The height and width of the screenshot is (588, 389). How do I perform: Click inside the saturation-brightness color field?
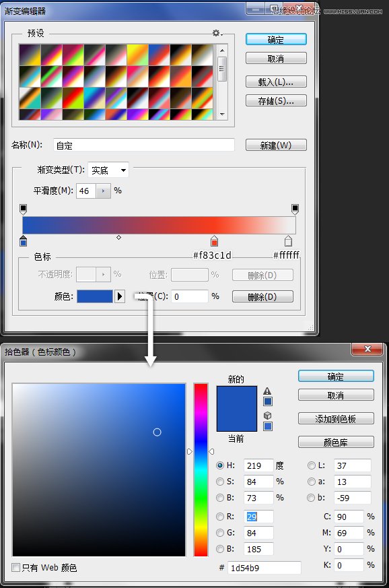tap(99, 469)
